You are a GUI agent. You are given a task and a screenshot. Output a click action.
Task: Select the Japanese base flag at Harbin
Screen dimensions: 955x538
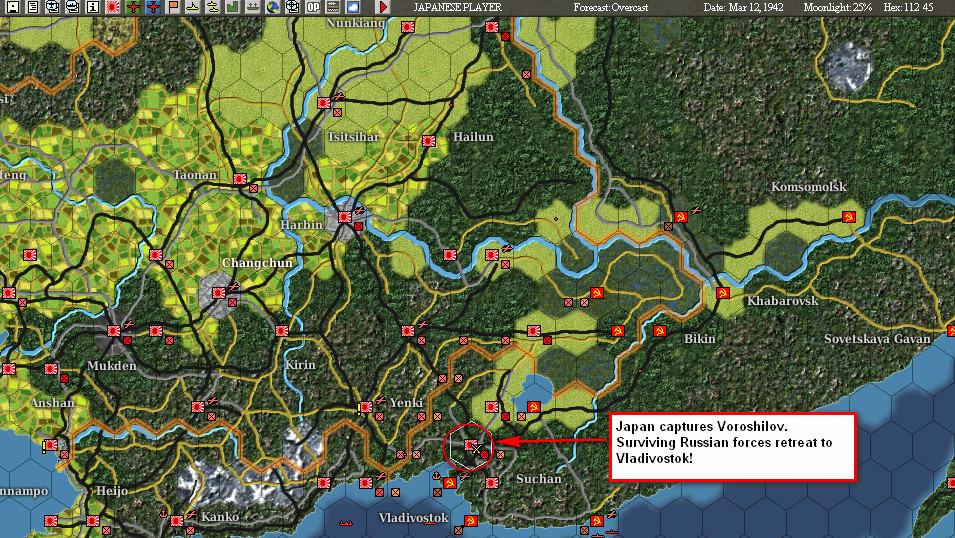tap(345, 217)
